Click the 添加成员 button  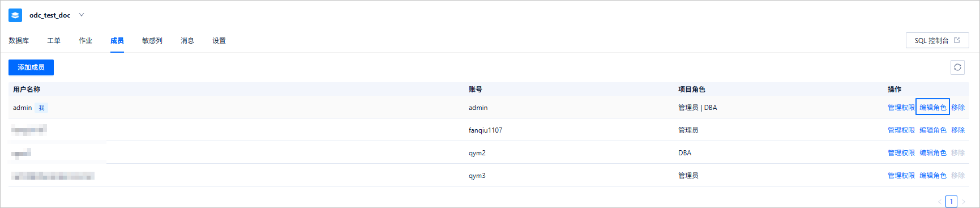click(31, 67)
